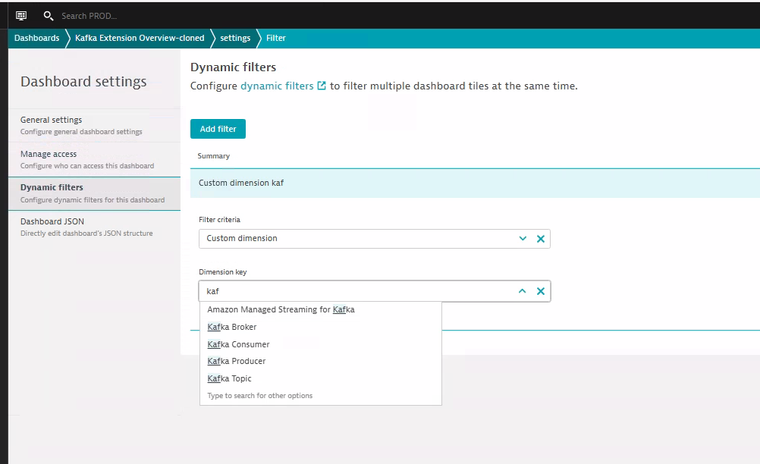Click the Type to search for other options hint

[x=260, y=396]
